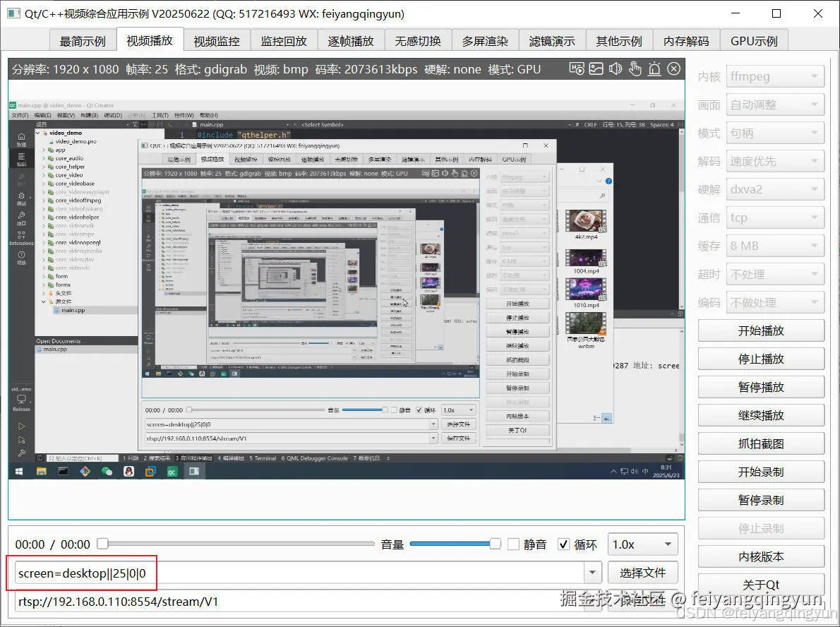Click the 选择文件 button
Screen dimensions: 840x627
(643, 573)
